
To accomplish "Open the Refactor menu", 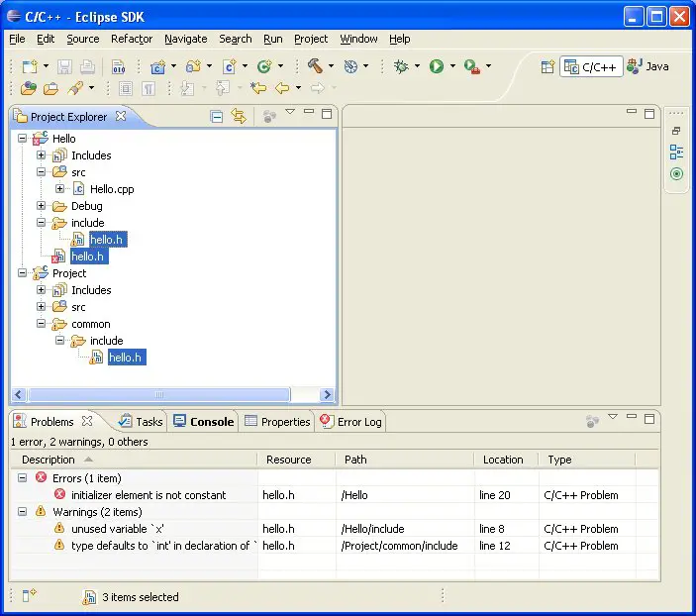I will 131,39.
